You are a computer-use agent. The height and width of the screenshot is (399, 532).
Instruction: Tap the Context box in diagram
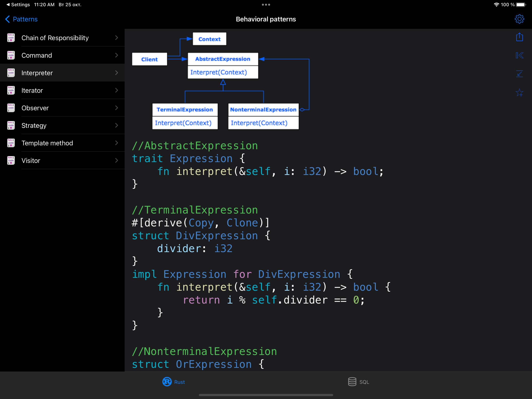coord(210,39)
